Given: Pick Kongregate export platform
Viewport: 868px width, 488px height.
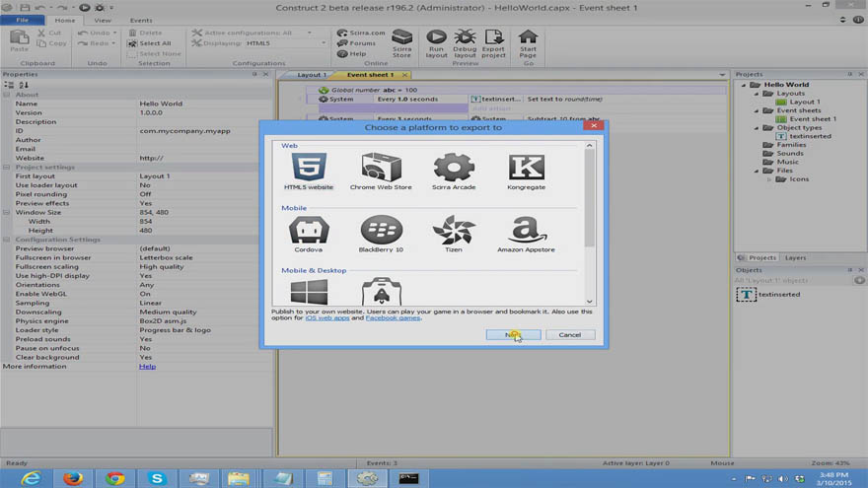Looking at the screenshot, I should tap(526, 172).
